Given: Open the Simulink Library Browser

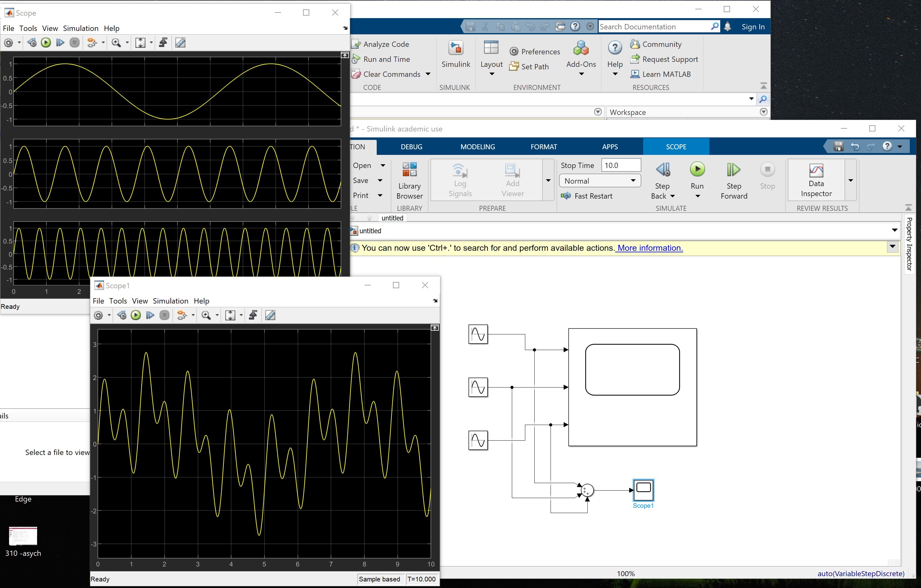Looking at the screenshot, I should coord(409,180).
